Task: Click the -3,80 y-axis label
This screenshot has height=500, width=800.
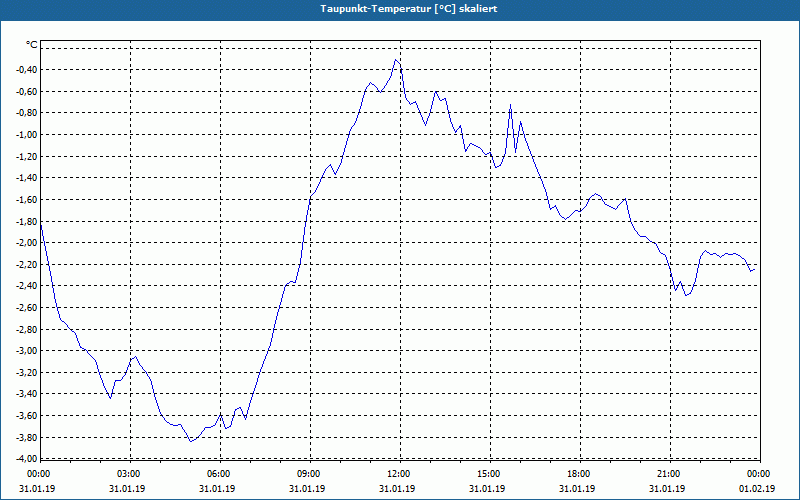Action: (28, 437)
